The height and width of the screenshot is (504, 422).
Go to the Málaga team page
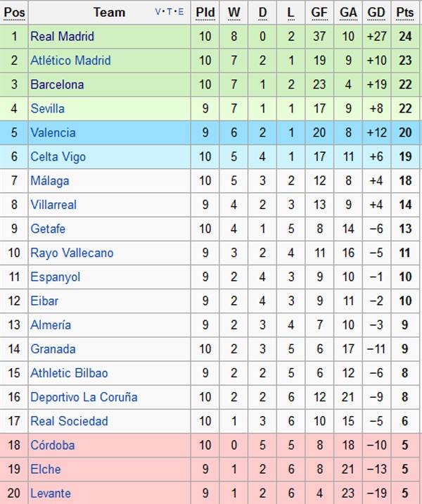(49, 181)
